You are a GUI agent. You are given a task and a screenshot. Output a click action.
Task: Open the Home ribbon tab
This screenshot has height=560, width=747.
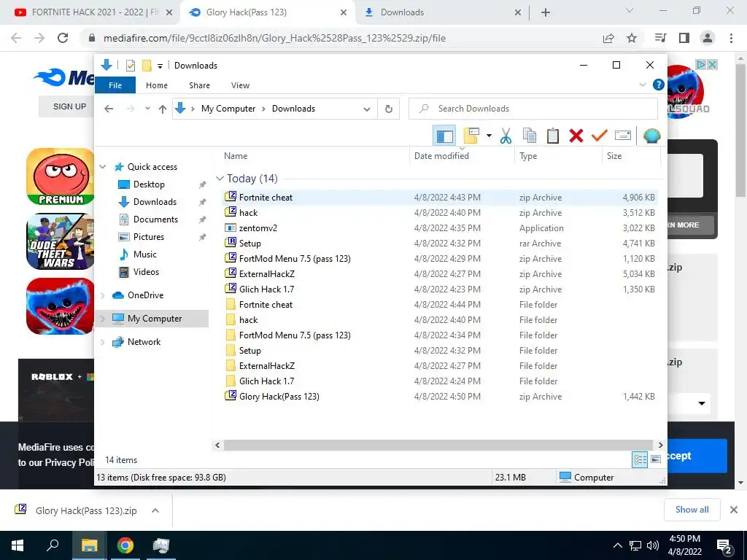(157, 85)
